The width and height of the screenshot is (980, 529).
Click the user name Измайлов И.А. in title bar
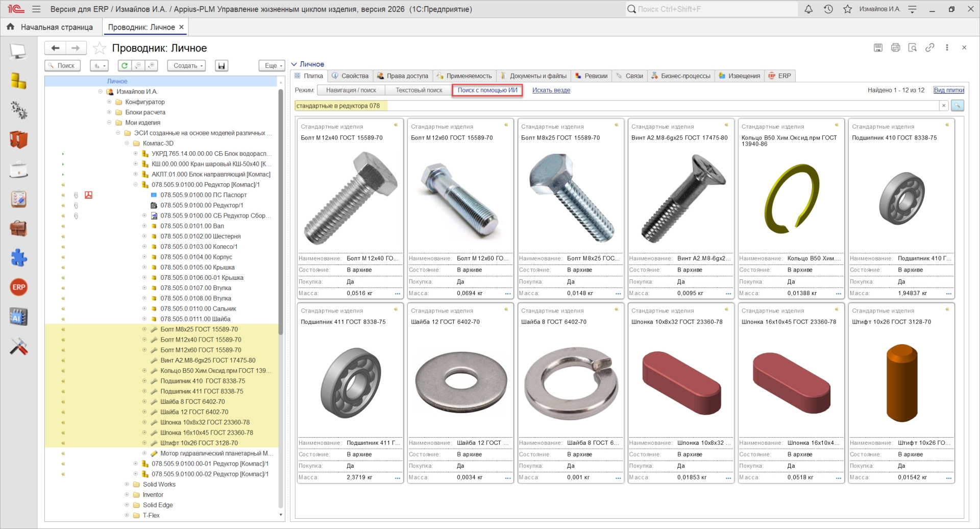click(879, 9)
